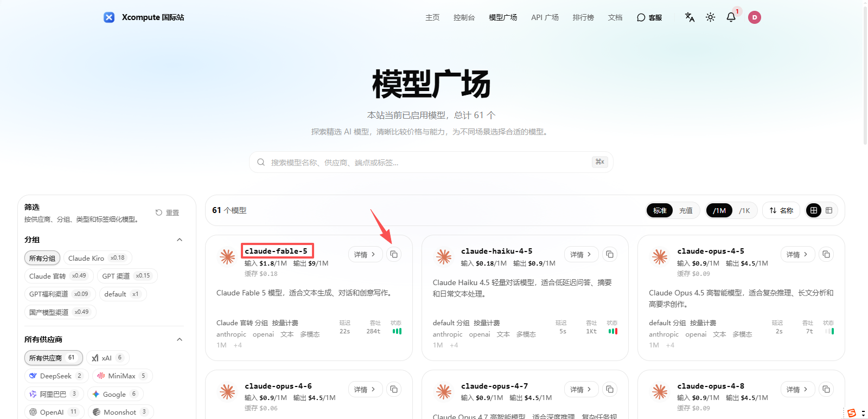This screenshot has width=868, height=419.
Task: Select the 所有供应商 61 chip
Action: pos(53,358)
